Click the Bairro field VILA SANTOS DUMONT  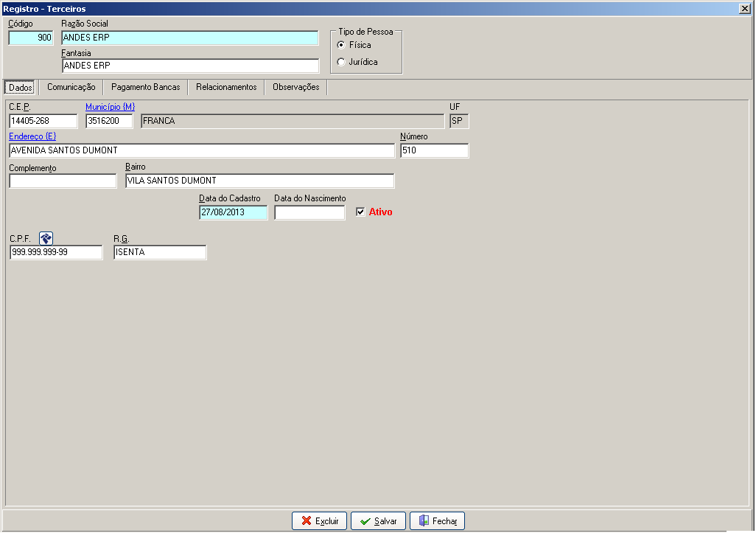pos(260,181)
